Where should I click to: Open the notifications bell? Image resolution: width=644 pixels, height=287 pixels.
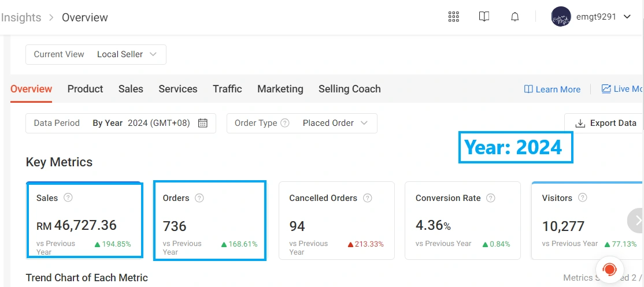(515, 17)
